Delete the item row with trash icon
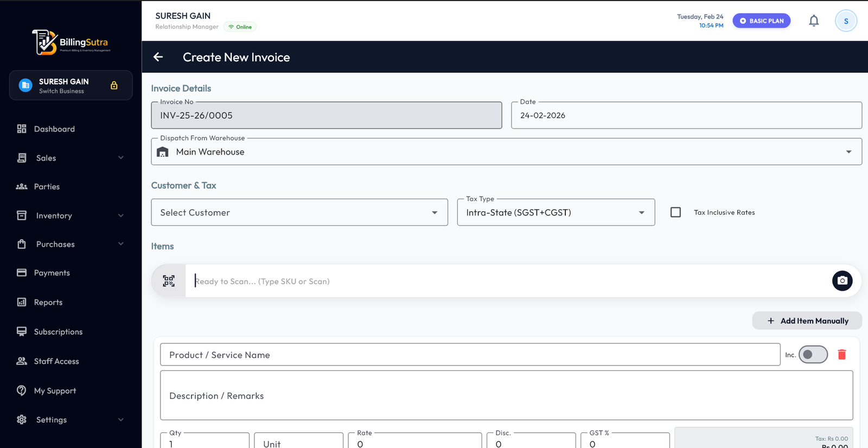This screenshot has width=868, height=448. tap(842, 355)
